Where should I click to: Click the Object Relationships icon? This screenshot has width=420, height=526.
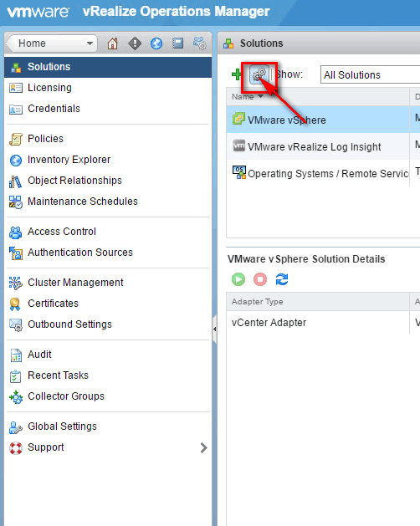15,181
